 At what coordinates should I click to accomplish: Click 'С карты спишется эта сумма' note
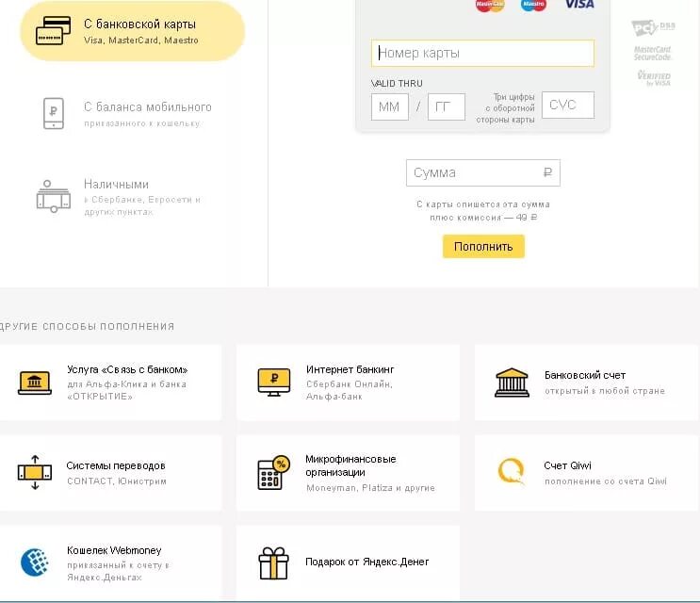click(483, 204)
